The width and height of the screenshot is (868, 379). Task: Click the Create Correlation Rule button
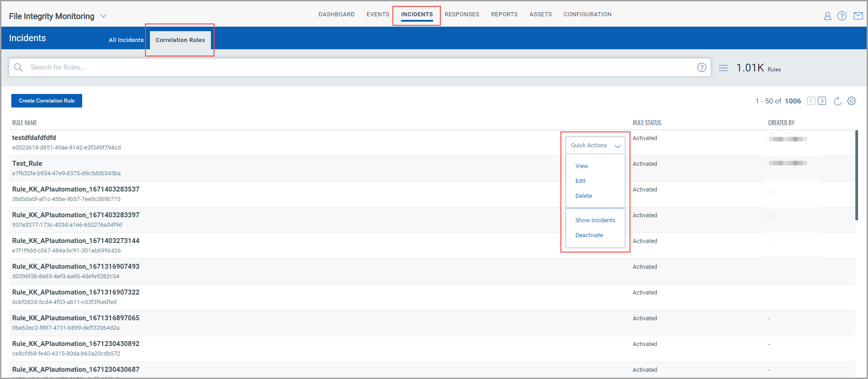[x=47, y=101]
